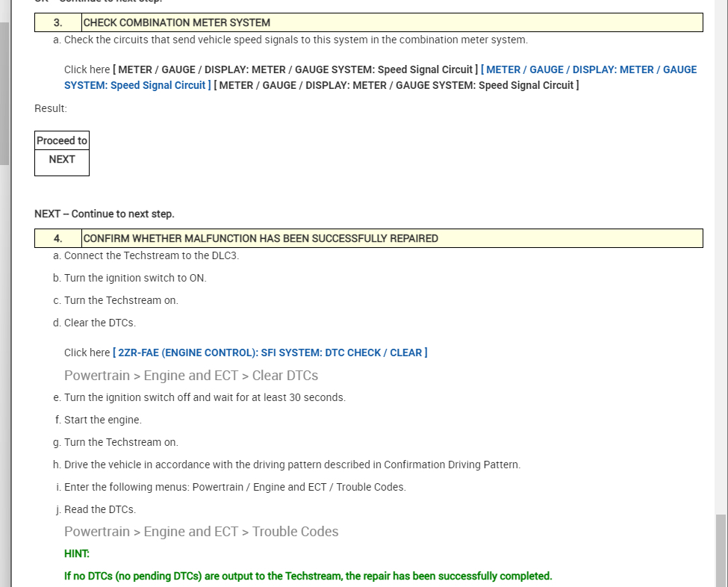This screenshot has width=728, height=587.
Task: Click 'Powertrain > Engine and ECT > Clear DTCs' path
Action: point(191,375)
